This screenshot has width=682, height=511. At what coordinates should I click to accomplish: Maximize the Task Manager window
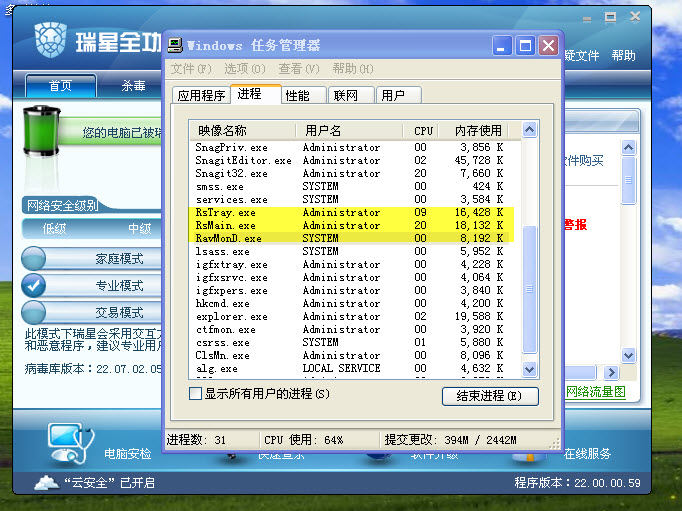point(525,45)
